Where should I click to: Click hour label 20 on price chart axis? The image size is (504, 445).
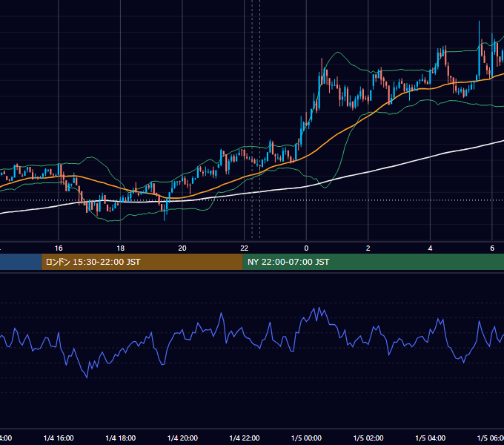click(182, 248)
